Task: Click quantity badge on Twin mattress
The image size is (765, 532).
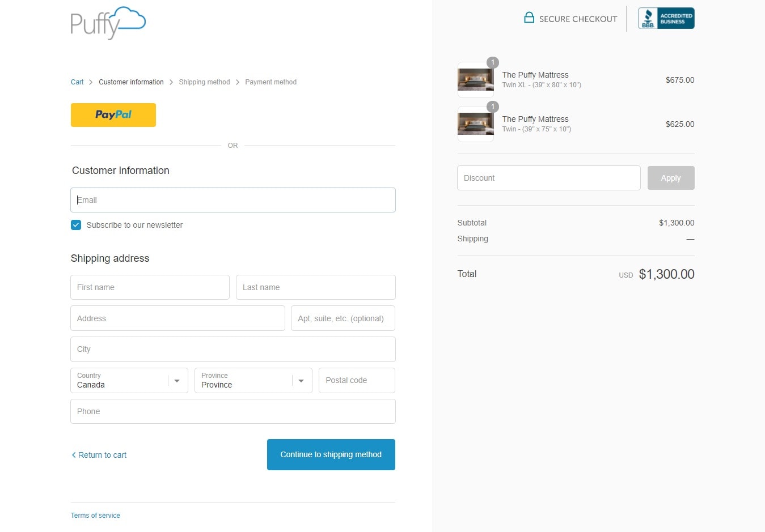Action: 493,107
